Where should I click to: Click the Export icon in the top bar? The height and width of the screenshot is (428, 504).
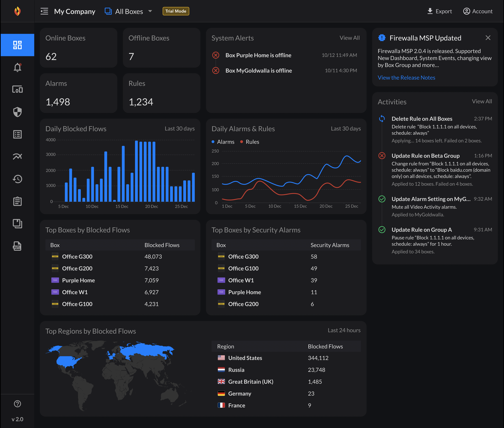click(x=430, y=11)
